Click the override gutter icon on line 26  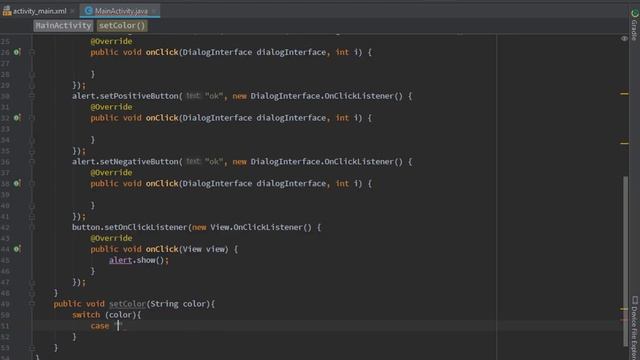[17, 52]
